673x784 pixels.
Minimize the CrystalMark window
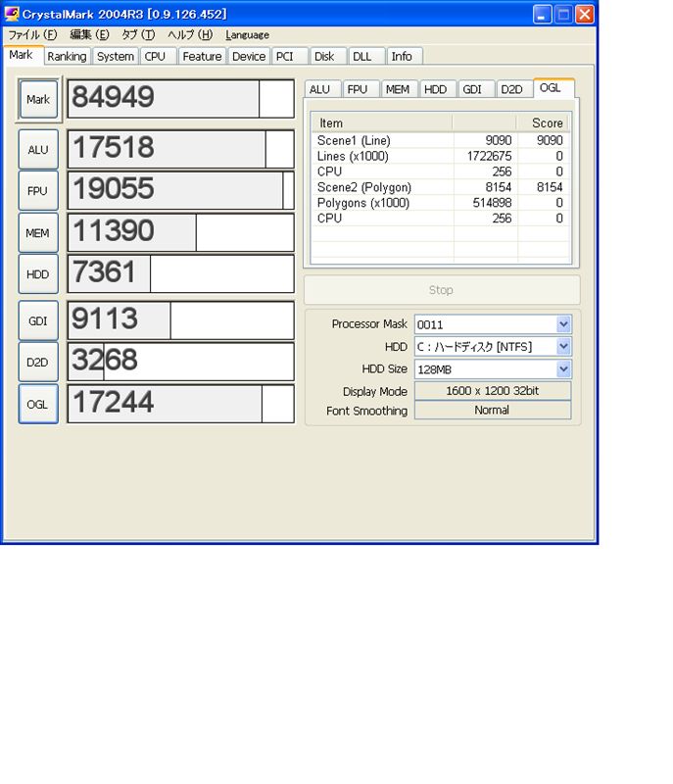pyautogui.click(x=543, y=14)
